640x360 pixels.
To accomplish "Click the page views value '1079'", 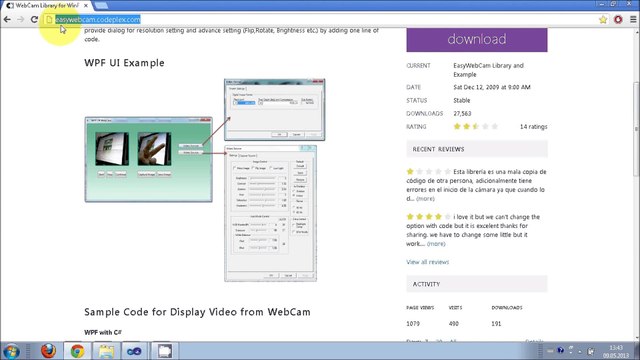I will [413, 324].
